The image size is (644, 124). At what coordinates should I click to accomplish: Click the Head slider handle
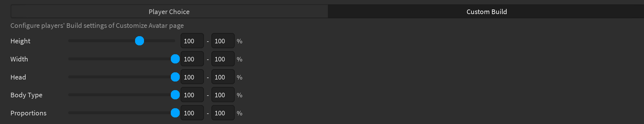[175, 77]
